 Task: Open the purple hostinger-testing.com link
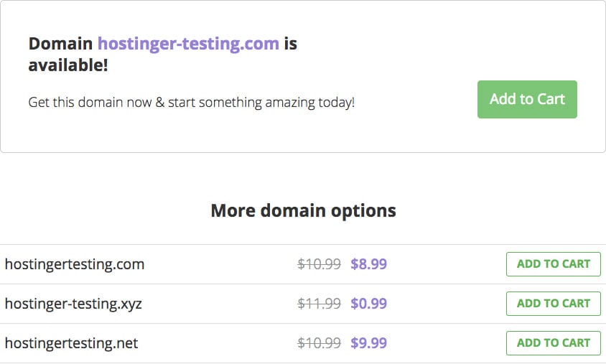tap(188, 44)
